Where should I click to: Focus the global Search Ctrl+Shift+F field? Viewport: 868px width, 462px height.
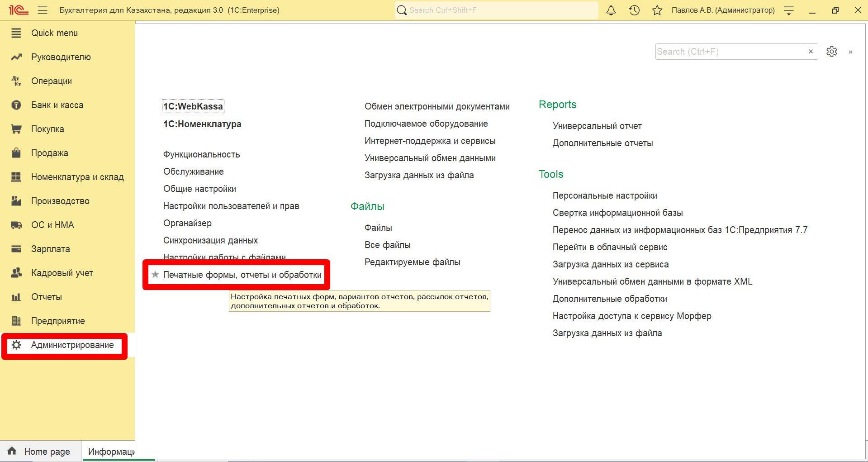497,10
